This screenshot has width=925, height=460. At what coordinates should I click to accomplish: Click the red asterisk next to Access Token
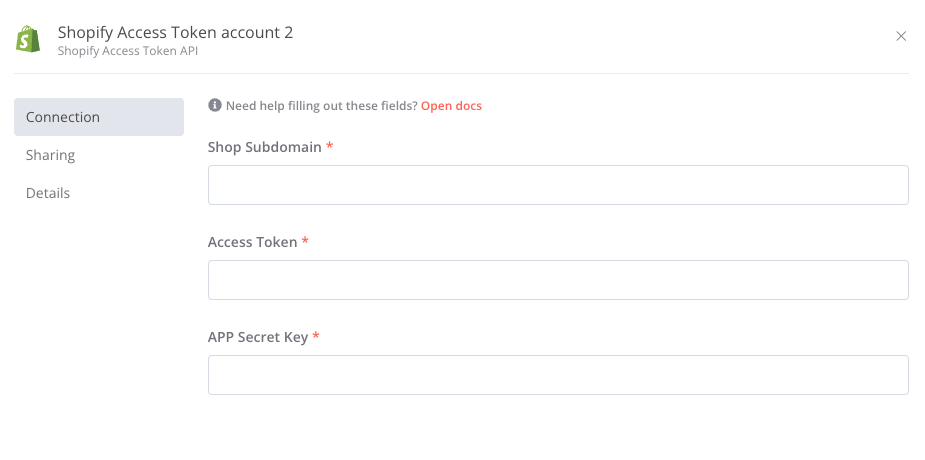(305, 241)
